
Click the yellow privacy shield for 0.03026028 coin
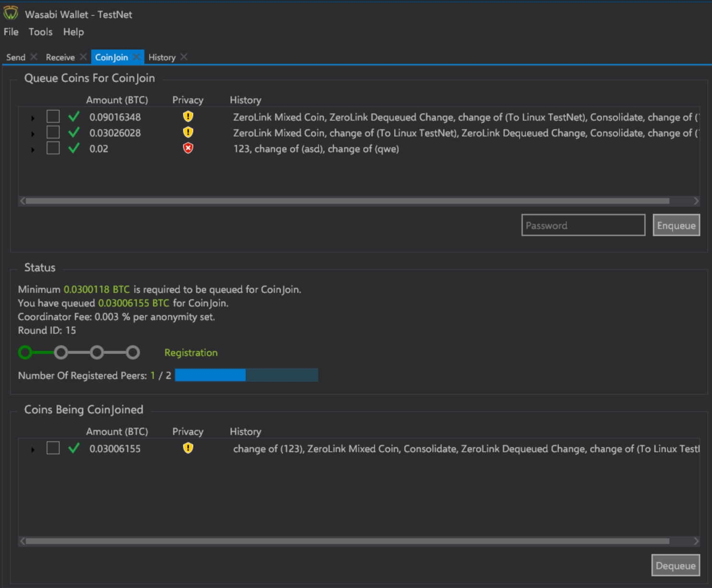(x=188, y=132)
